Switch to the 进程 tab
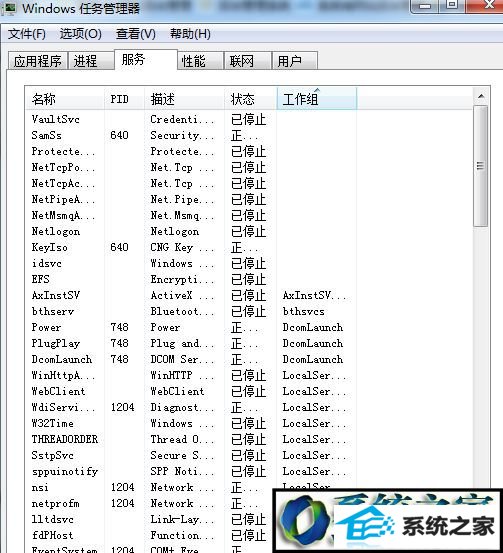 [x=91, y=61]
